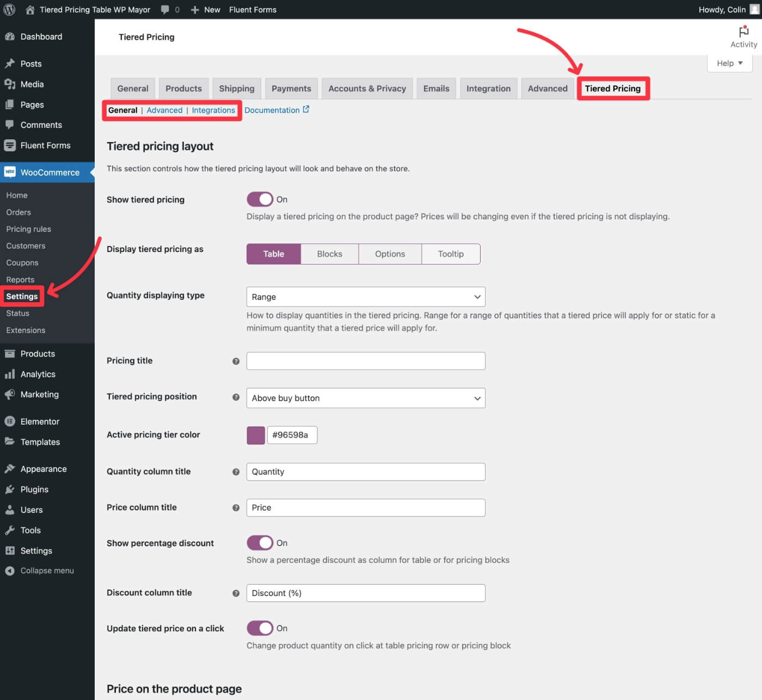Switch to the Payments tab
Image resolution: width=762 pixels, height=700 pixels.
(x=291, y=89)
